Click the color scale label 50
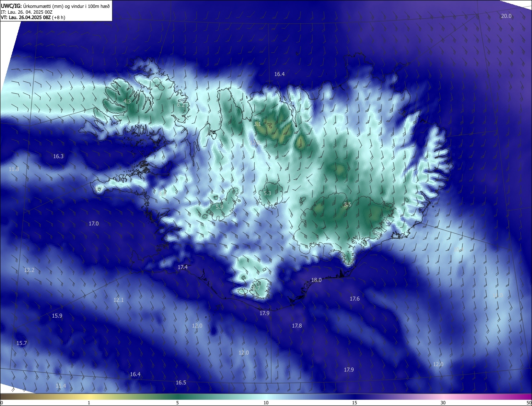This screenshot has width=532, height=406. point(529,403)
